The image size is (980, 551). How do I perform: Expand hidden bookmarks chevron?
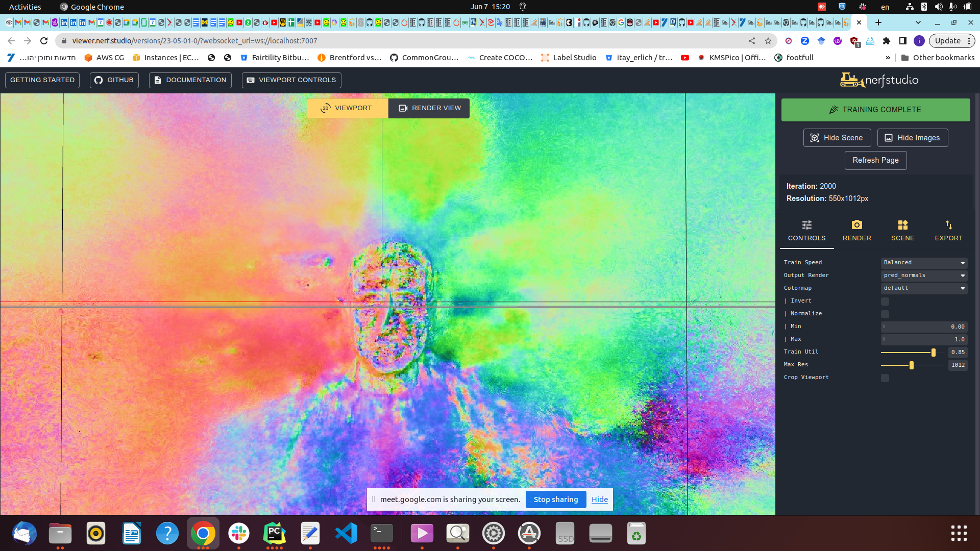pyautogui.click(x=888, y=58)
